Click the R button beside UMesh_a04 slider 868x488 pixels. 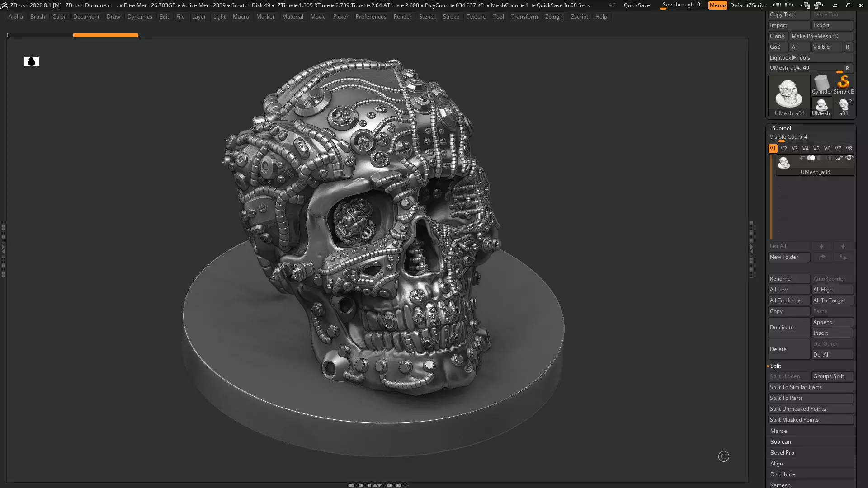848,69
